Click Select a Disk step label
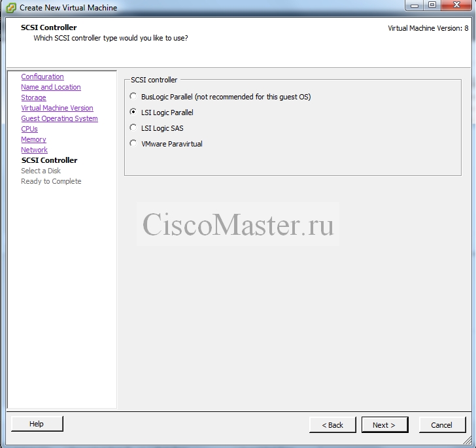 [x=41, y=171]
